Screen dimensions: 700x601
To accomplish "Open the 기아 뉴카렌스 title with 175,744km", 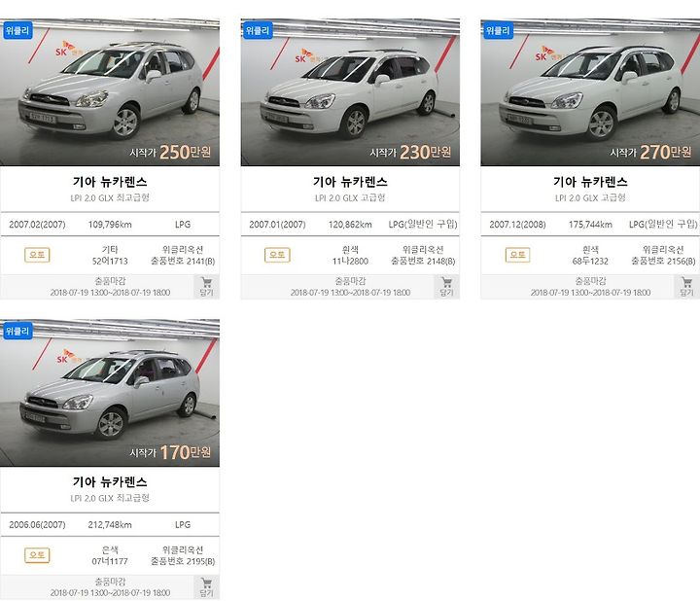I will click(590, 182).
